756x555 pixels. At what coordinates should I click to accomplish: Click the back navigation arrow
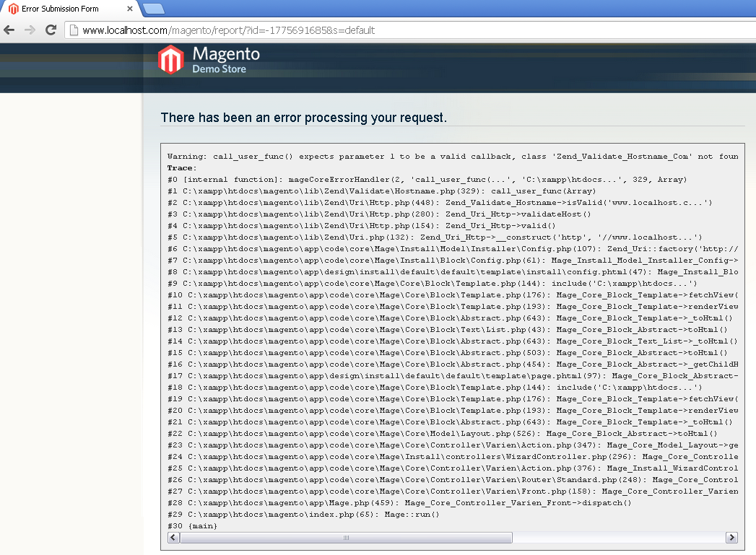pyautogui.click(x=8, y=30)
